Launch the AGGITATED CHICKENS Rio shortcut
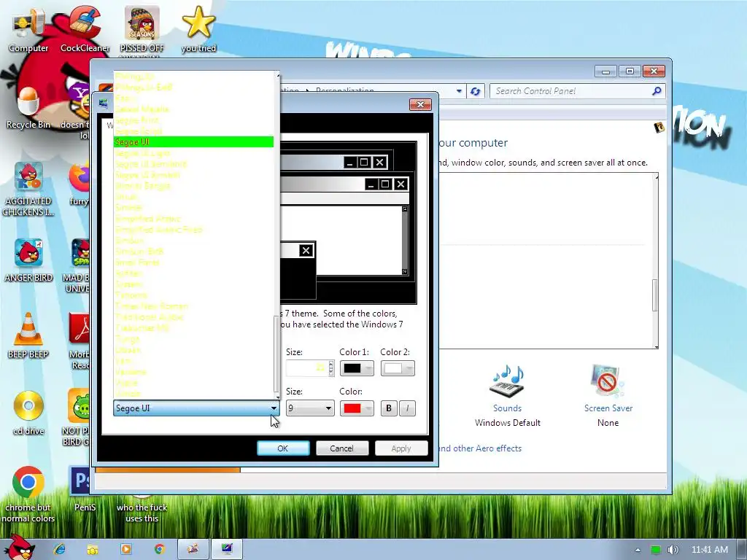 pyautogui.click(x=28, y=190)
